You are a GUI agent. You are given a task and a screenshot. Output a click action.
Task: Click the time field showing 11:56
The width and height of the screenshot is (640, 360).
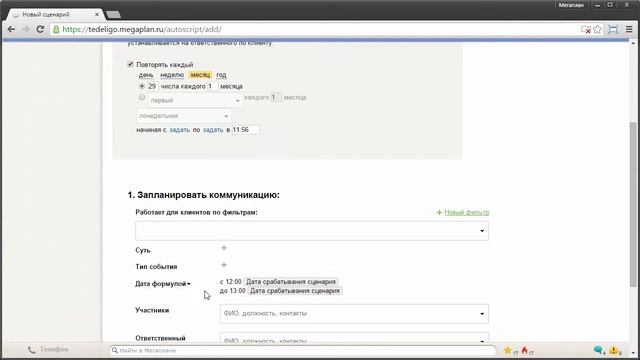coord(245,130)
